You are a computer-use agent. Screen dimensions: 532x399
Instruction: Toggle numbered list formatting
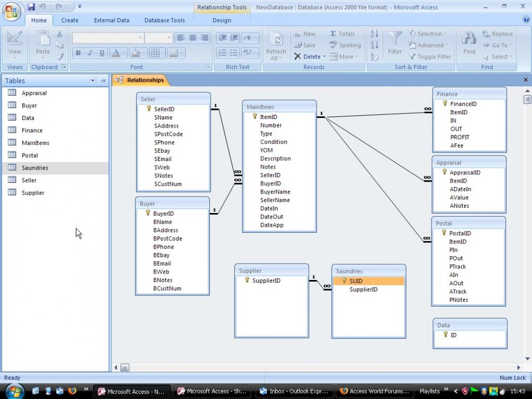222,53
